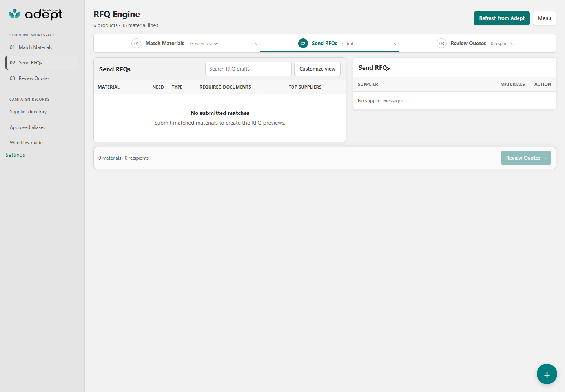Click the Adept logo in sidebar
Screen dimensions: 565x392
click(x=35, y=14)
